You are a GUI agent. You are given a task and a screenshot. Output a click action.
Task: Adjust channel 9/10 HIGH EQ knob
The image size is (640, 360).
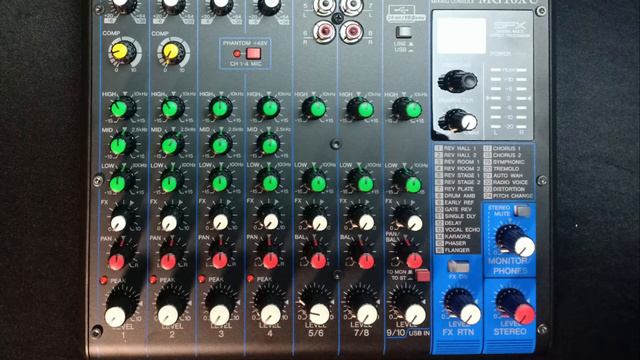click(x=409, y=109)
